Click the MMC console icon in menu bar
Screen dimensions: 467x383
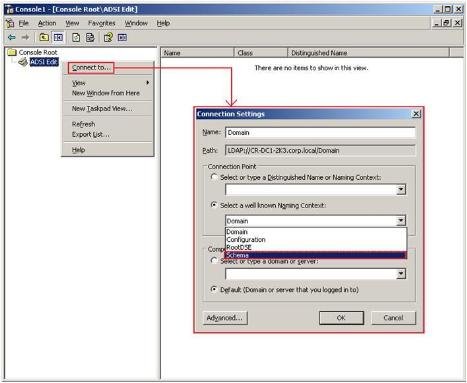point(10,23)
